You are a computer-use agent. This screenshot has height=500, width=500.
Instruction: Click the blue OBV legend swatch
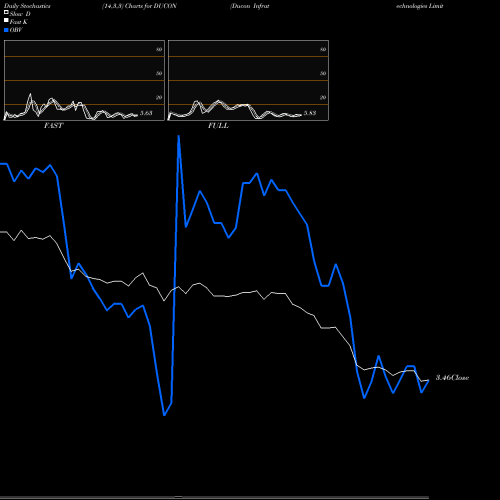coord(6,30)
